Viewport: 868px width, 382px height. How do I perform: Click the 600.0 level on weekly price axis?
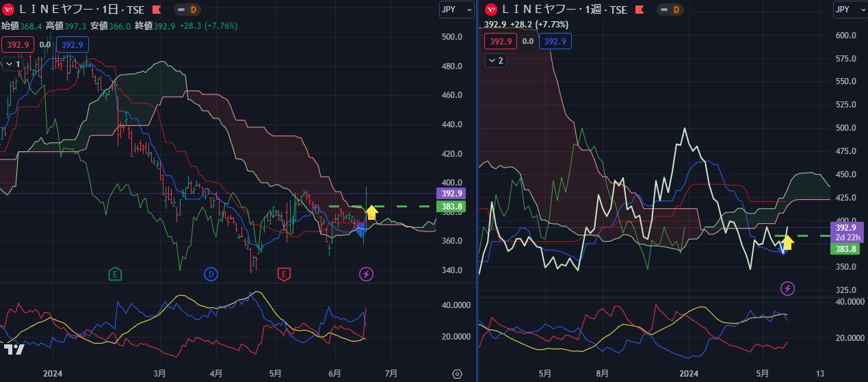(x=847, y=36)
